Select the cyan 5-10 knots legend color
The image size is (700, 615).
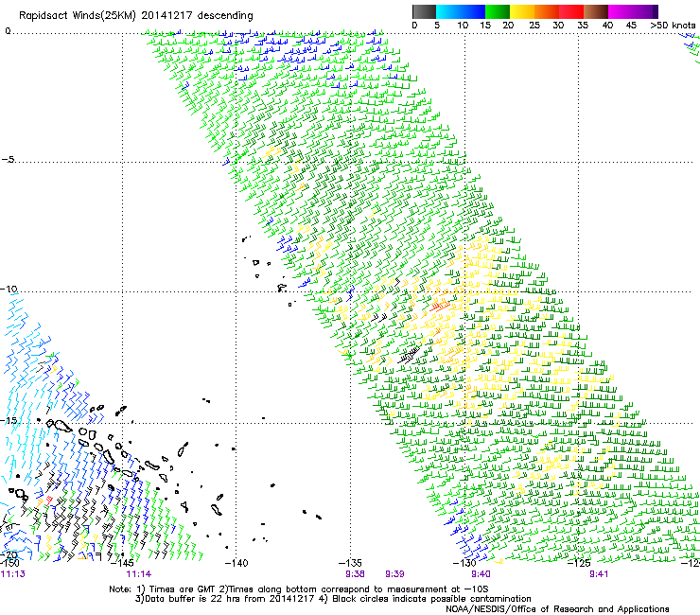pyautogui.click(x=447, y=11)
